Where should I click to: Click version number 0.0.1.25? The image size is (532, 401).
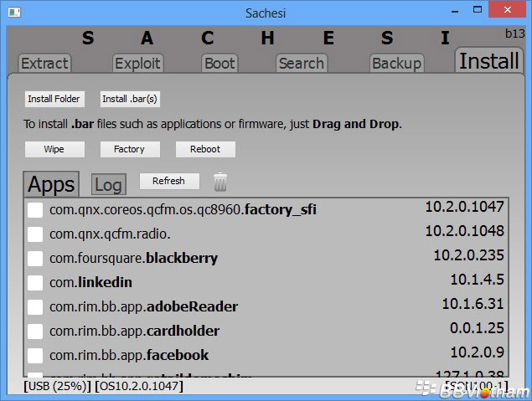pyautogui.click(x=477, y=328)
